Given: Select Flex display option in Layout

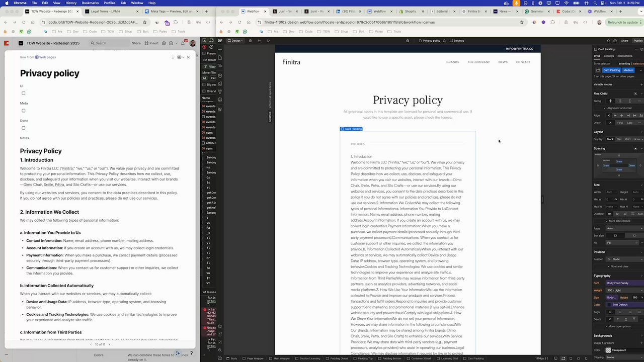Looking at the screenshot, I should pyautogui.click(x=619, y=139).
